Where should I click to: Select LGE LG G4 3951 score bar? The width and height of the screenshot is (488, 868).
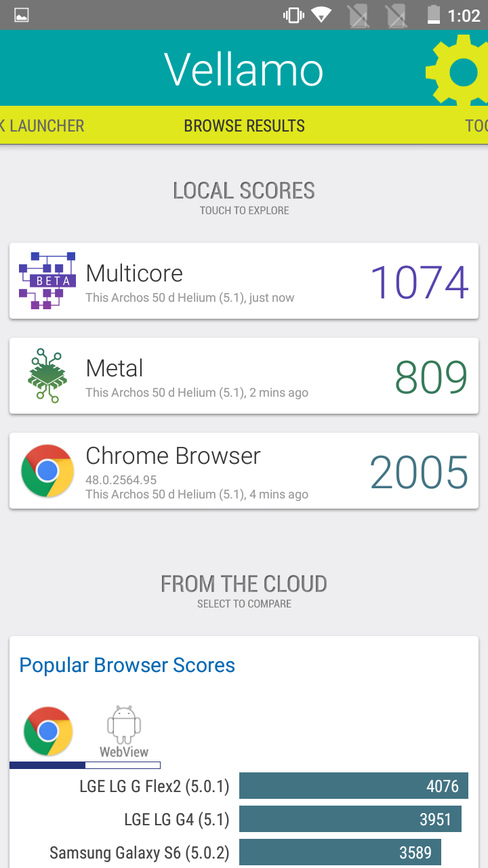(350, 819)
